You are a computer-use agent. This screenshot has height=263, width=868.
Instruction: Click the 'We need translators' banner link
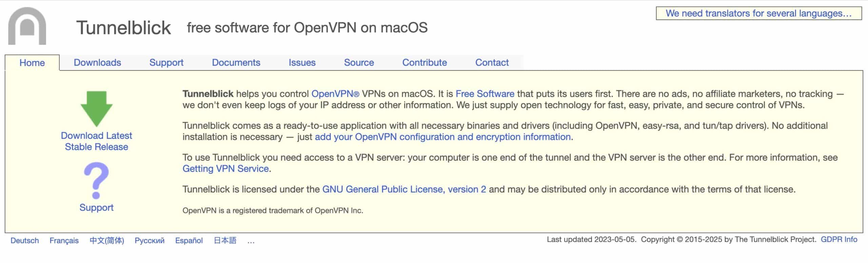(x=759, y=13)
